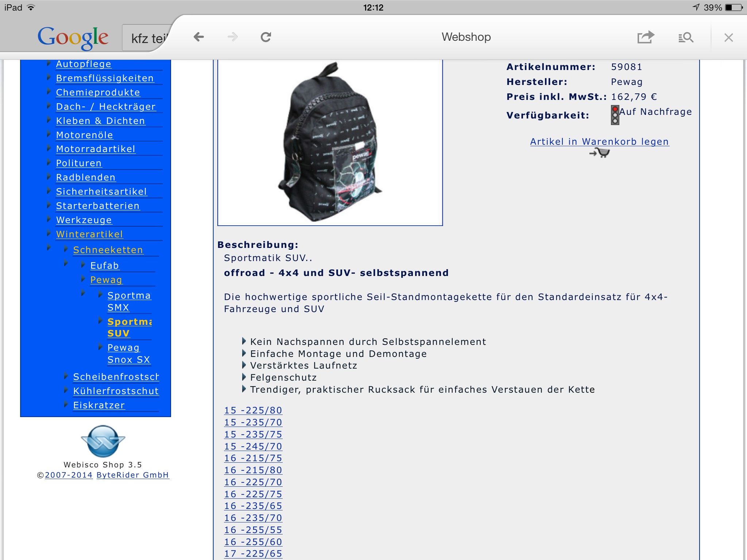Open the Dach- / Heckträger category
Screen dimensions: 747x560
coord(106,106)
